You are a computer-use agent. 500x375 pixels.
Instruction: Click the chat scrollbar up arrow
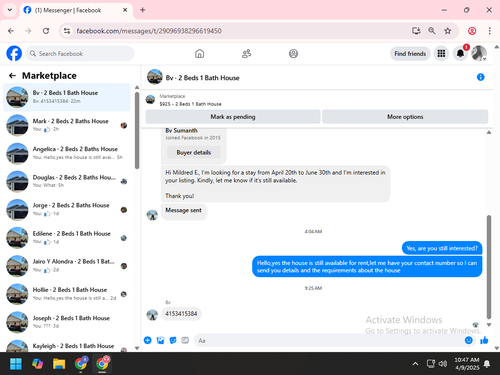(x=489, y=132)
